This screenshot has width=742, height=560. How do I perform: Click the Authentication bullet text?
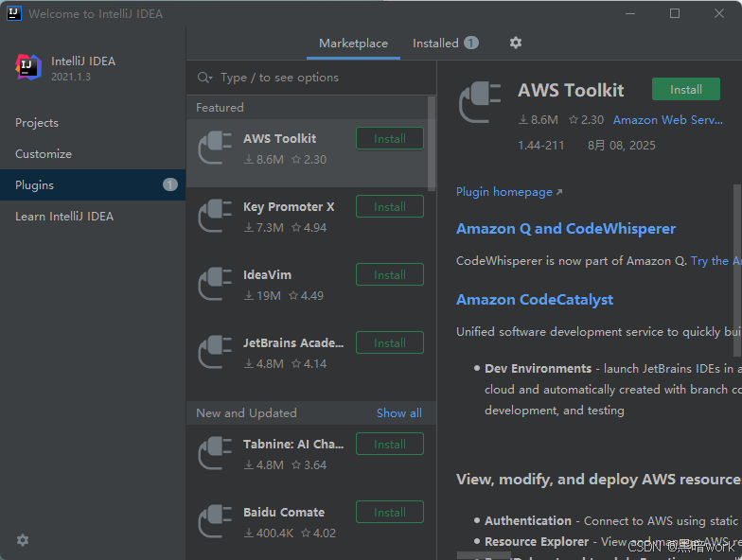528,520
